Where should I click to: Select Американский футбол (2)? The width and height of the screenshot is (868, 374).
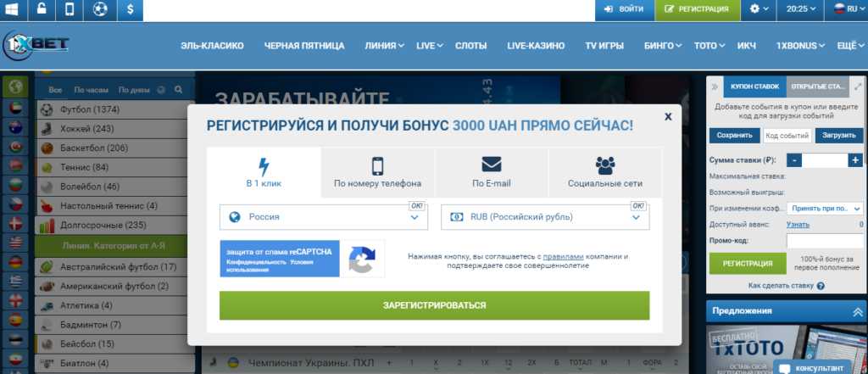click(113, 287)
